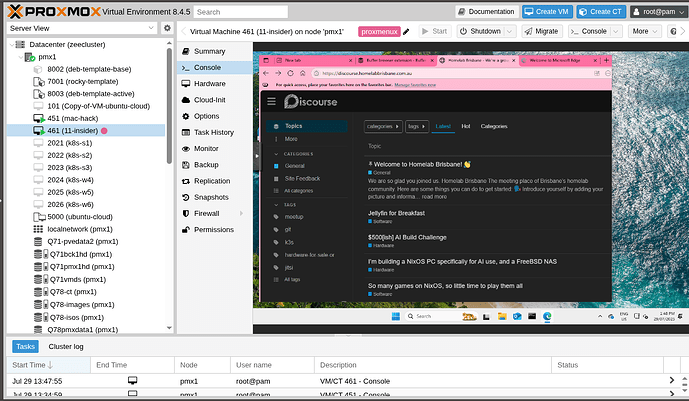Open the Hardware section
Screen dimensions: 689x401
click(209, 83)
